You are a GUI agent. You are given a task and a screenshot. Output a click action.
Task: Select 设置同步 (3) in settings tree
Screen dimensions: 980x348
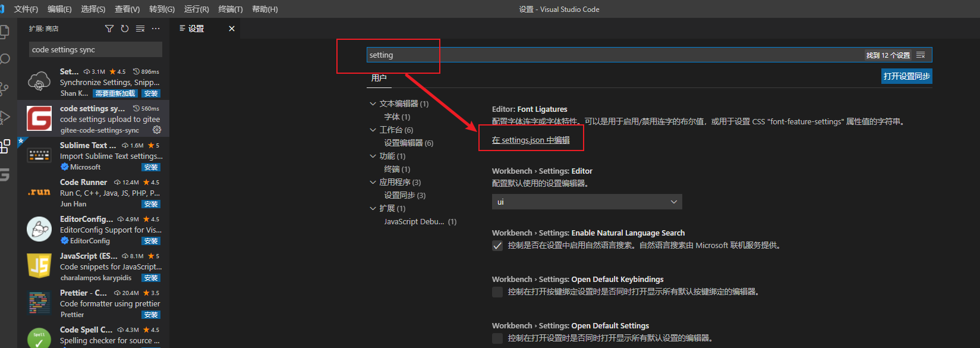coord(405,195)
